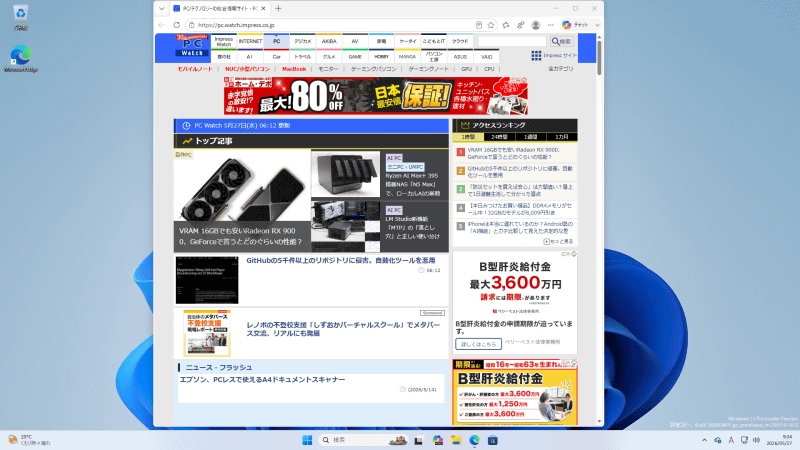Click the page vertical scrollbar thumb

click(599, 57)
